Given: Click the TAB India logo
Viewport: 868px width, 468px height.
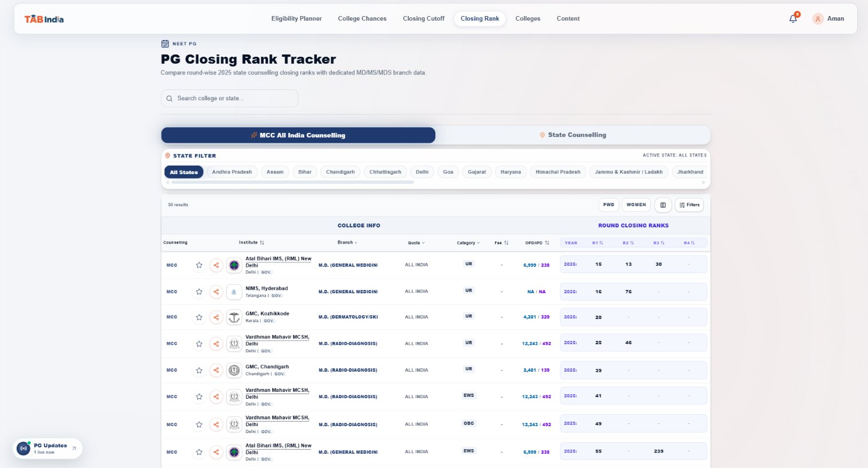Looking at the screenshot, I should coord(44,19).
